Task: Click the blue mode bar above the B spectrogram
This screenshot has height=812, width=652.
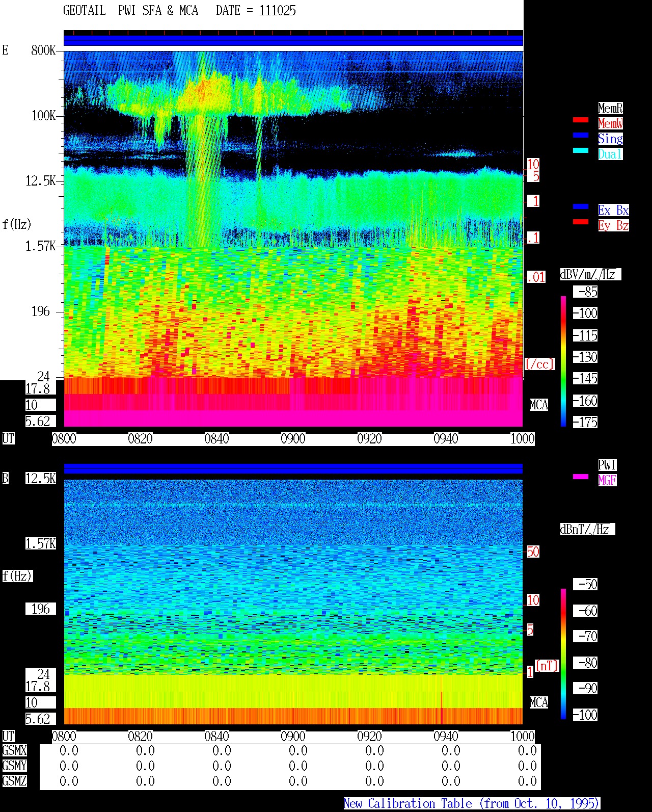Action: click(293, 468)
